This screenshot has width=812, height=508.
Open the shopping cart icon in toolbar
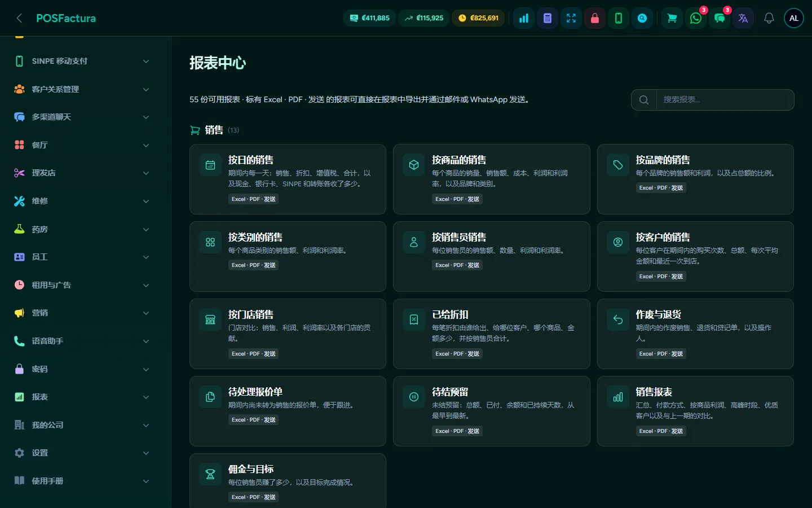[x=672, y=18]
